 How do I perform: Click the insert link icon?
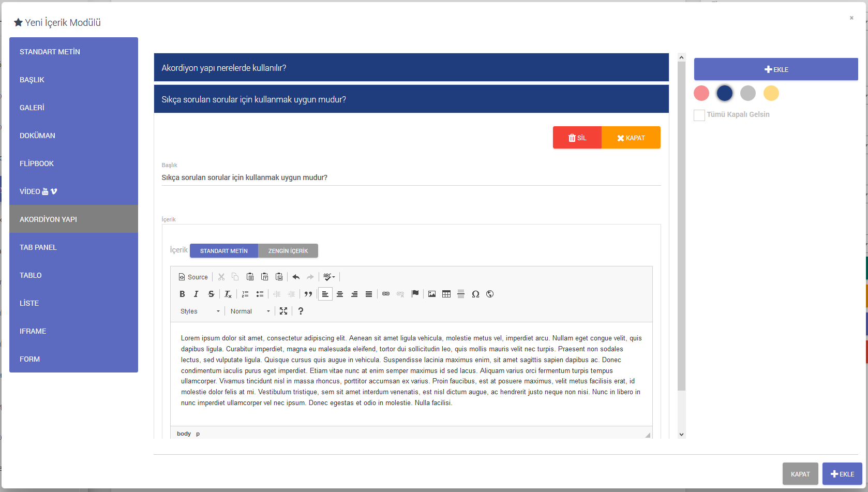386,294
